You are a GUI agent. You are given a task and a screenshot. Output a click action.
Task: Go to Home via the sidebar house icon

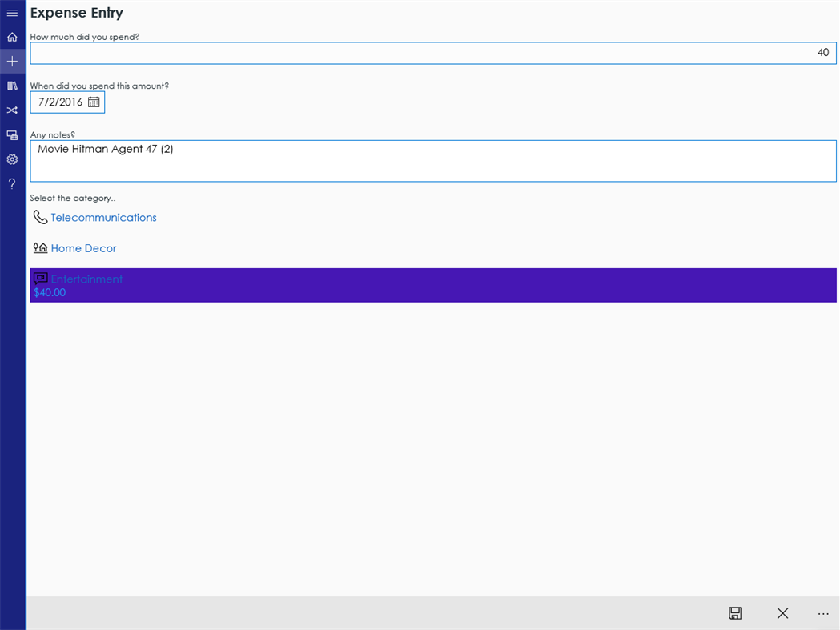[x=11, y=37]
